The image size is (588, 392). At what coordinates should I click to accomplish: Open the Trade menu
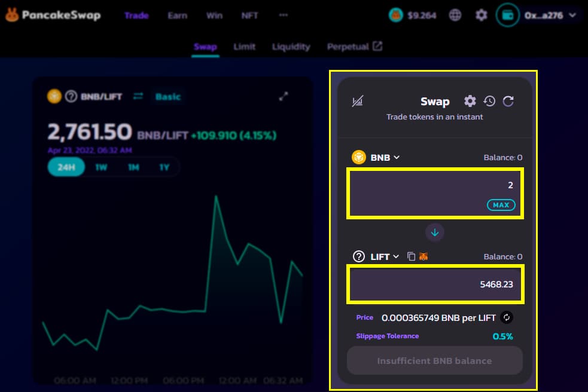coord(136,16)
